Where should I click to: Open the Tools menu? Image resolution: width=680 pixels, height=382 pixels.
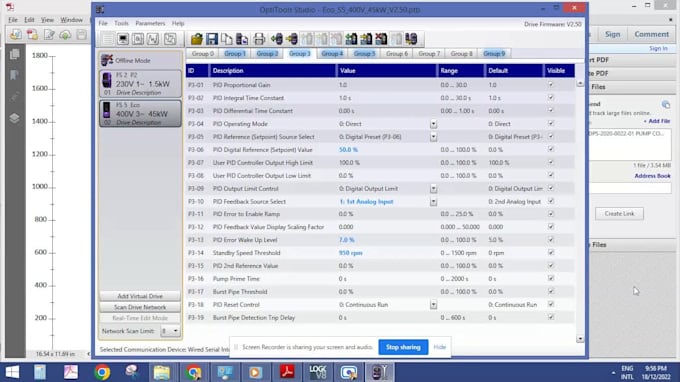121,23
